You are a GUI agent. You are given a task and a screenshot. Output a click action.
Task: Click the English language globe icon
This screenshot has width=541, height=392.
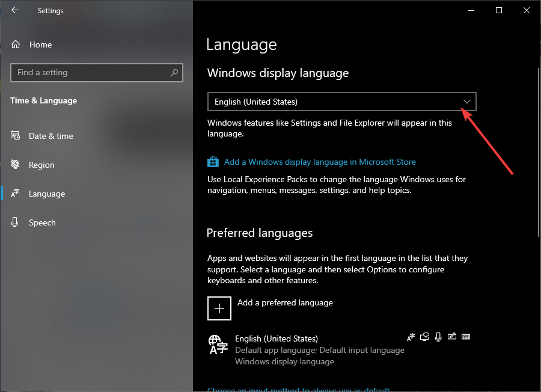click(x=218, y=345)
